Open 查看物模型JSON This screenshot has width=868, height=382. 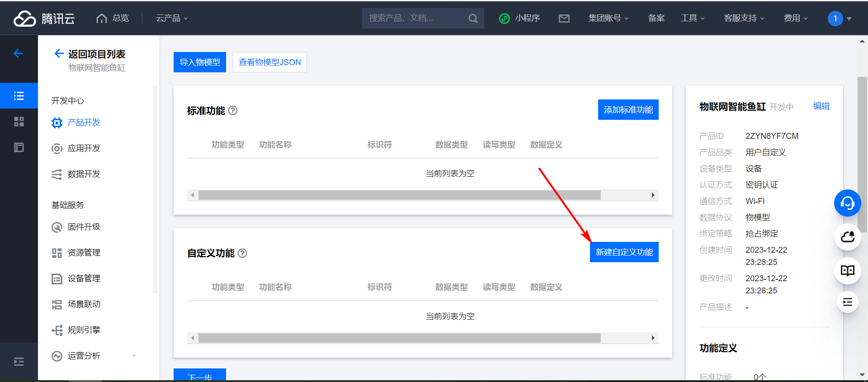tap(269, 62)
